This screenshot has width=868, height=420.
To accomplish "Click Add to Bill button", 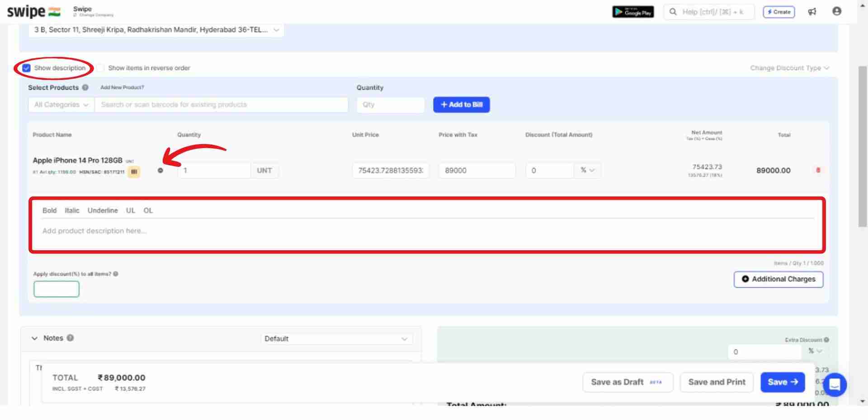I will click(462, 105).
